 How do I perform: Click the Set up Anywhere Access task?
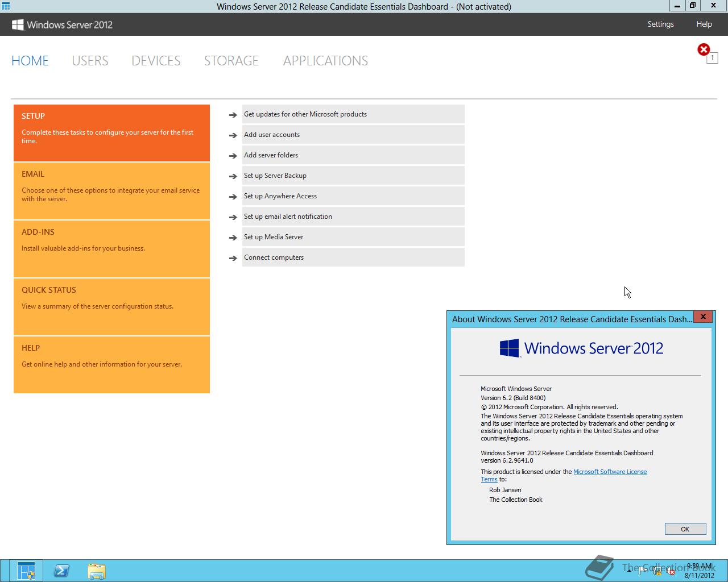(353, 196)
